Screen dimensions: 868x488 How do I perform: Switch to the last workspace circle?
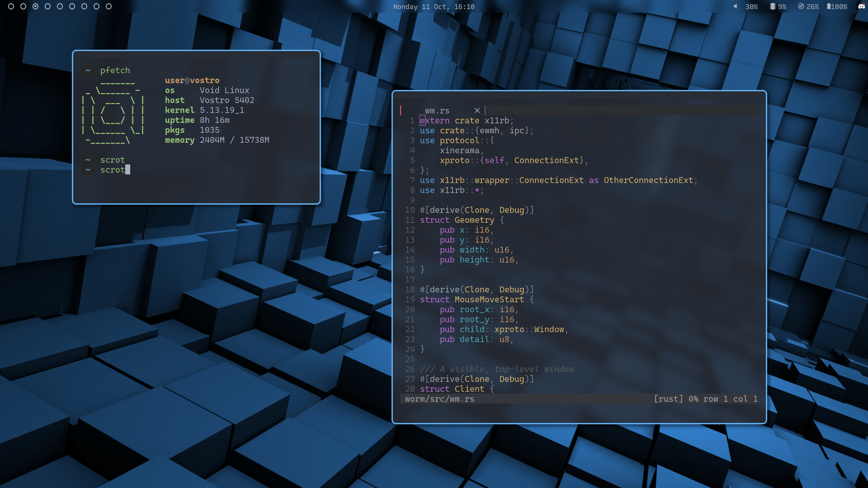108,6
